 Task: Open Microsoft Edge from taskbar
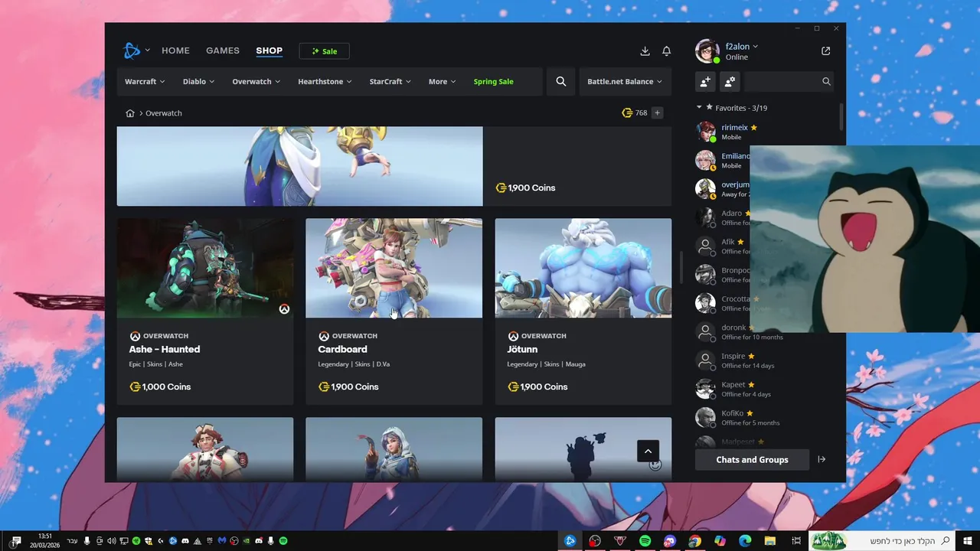(745, 541)
